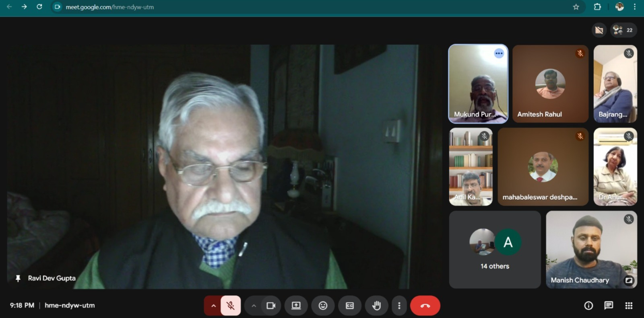Screen dimensions: 644x318
Task: Raise hand in the meeting
Action: point(376,306)
